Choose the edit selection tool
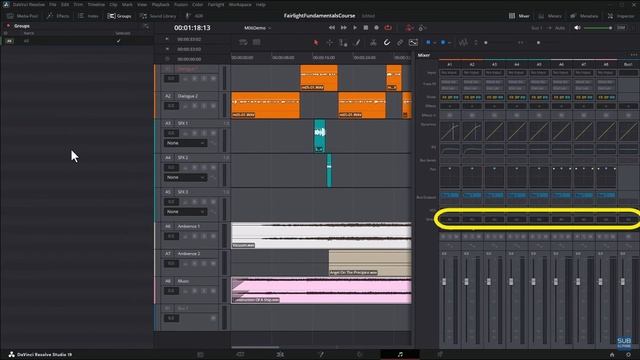Viewport: 640px width, 360px height. click(343, 42)
